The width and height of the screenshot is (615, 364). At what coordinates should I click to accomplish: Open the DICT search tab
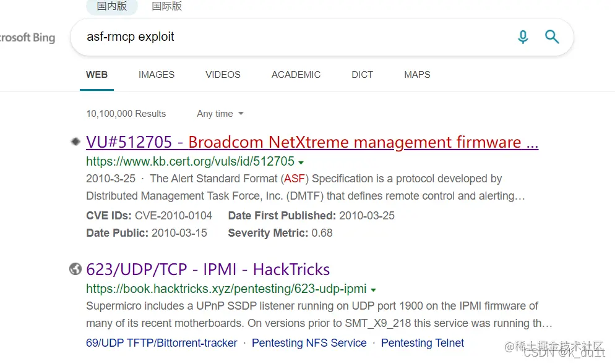(362, 75)
